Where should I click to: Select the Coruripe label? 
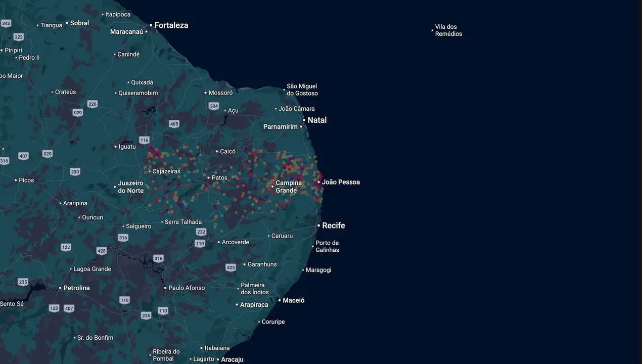(273, 322)
